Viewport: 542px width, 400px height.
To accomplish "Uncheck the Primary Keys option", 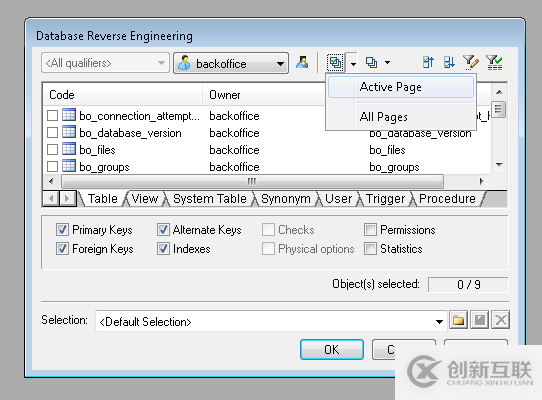I will point(62,230).
